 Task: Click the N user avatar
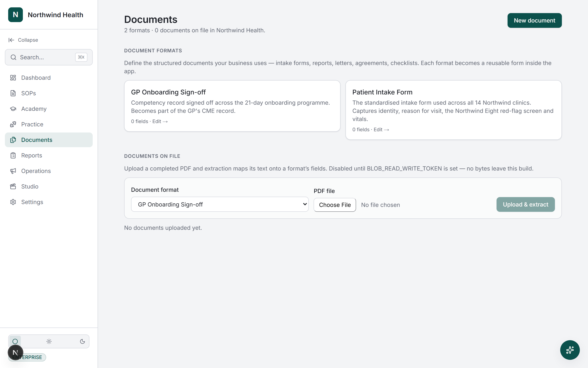(x=15, y=352)
